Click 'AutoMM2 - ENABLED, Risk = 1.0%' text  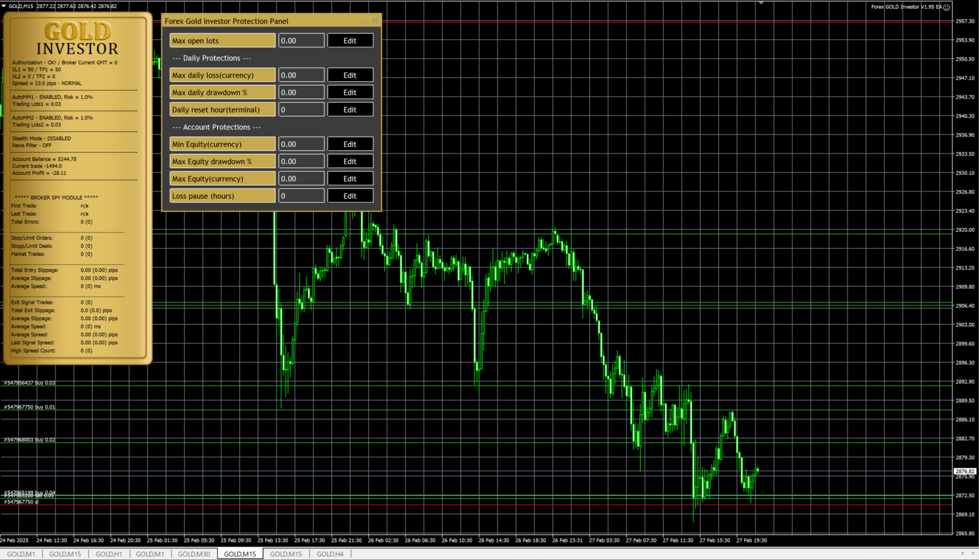53,118
